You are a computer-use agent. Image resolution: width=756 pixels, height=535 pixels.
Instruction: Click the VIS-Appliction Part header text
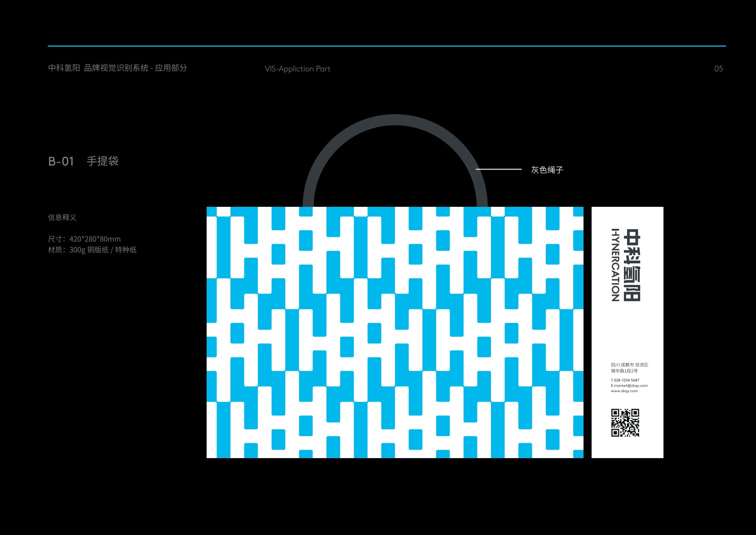pos(297,69)
